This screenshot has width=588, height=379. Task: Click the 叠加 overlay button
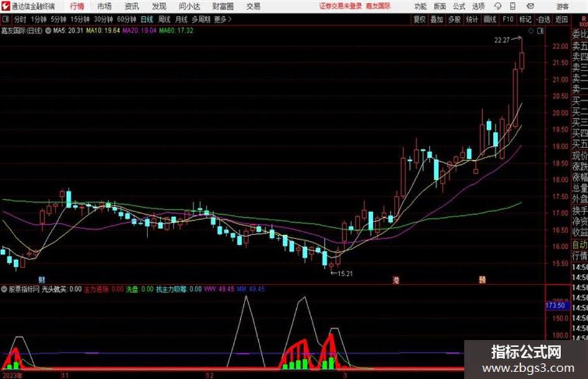tap(437, 19)
